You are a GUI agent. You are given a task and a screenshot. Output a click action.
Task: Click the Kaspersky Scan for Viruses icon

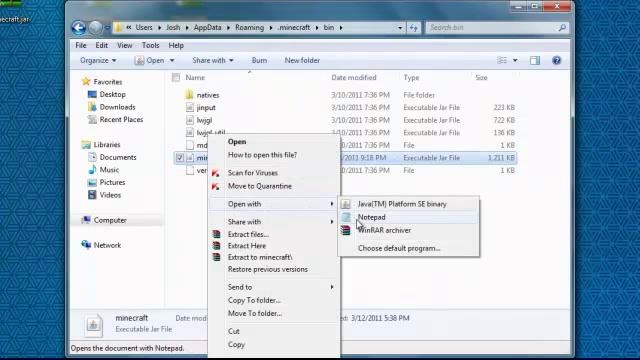coord(216,173)
